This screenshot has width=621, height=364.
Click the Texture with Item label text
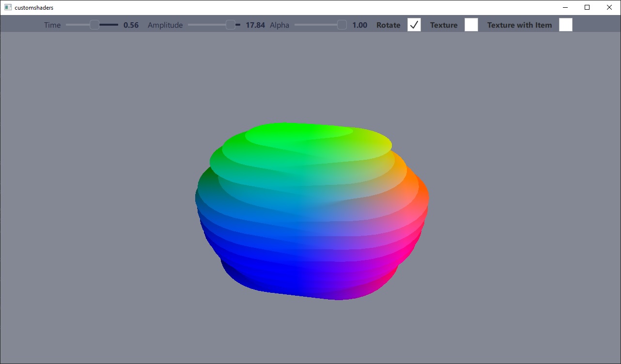pyautogui.click(x=519, y=25)
